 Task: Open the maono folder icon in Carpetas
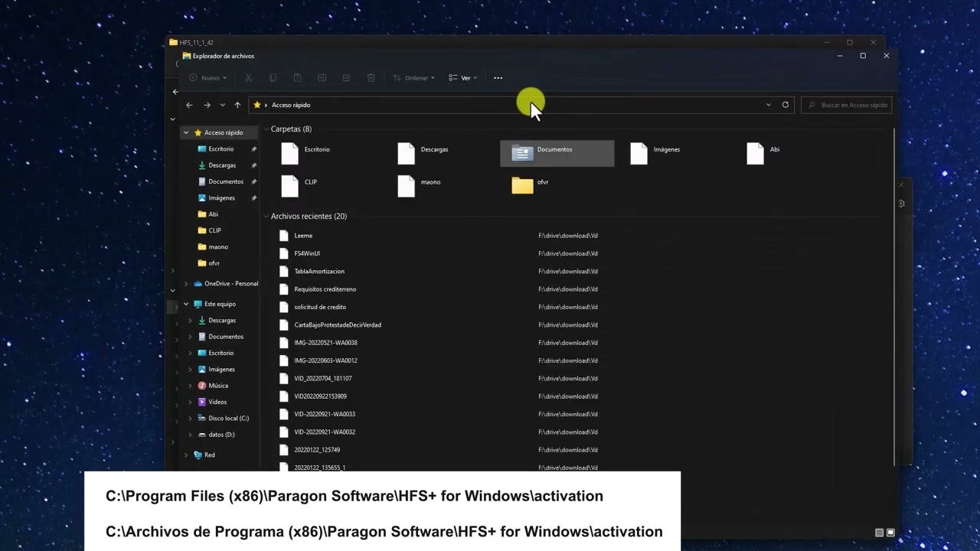pos(406,186)
